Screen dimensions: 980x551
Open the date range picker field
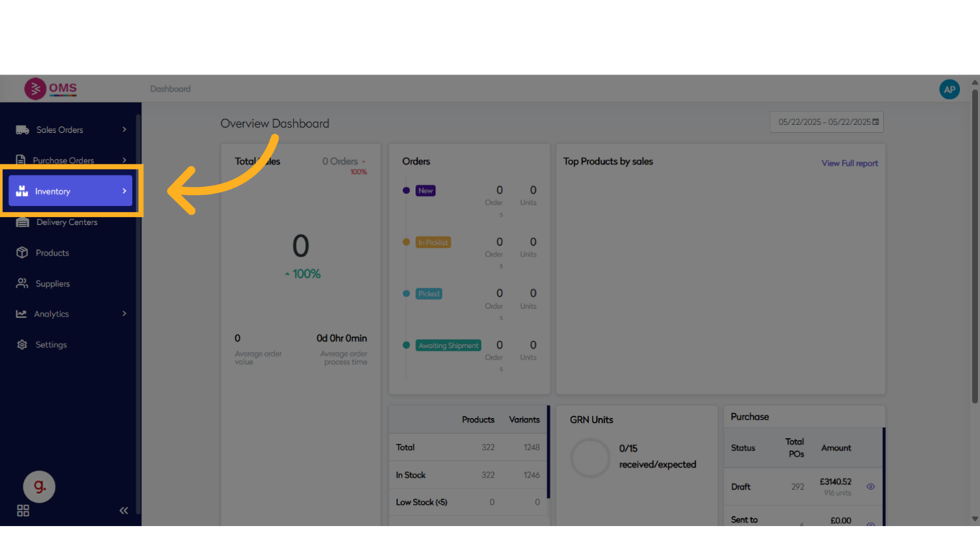(826, 122)
